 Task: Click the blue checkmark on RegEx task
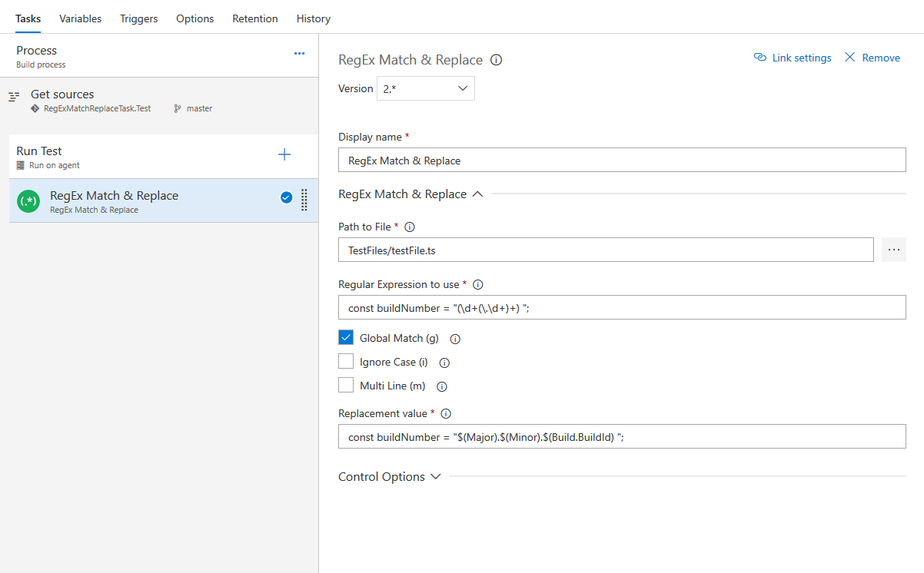286,197
